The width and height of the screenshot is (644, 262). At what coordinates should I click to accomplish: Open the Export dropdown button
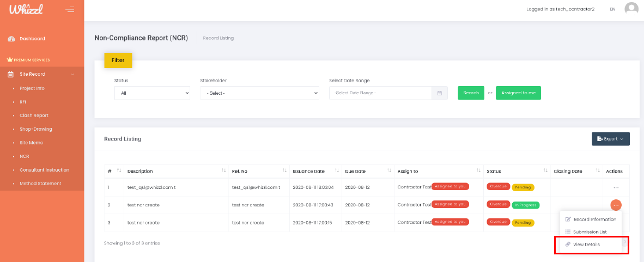(x=610, y=139)
